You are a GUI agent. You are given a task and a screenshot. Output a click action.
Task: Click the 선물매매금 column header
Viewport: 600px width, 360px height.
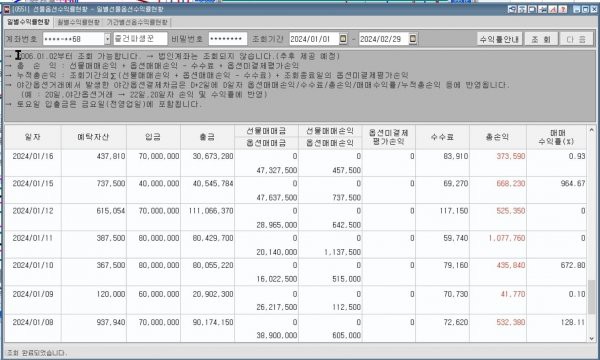point(266,131)
